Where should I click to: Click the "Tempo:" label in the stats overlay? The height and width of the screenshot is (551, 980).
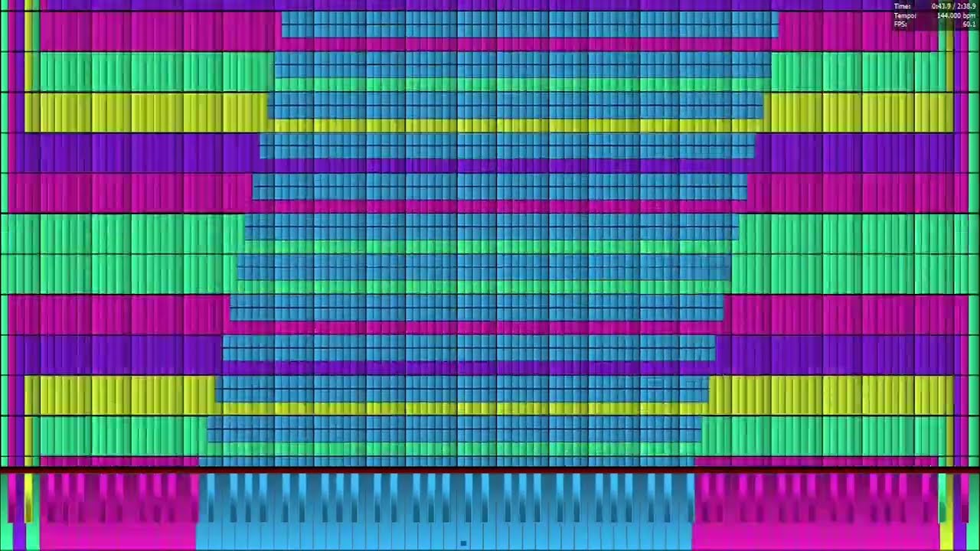(x=905, y=16)
